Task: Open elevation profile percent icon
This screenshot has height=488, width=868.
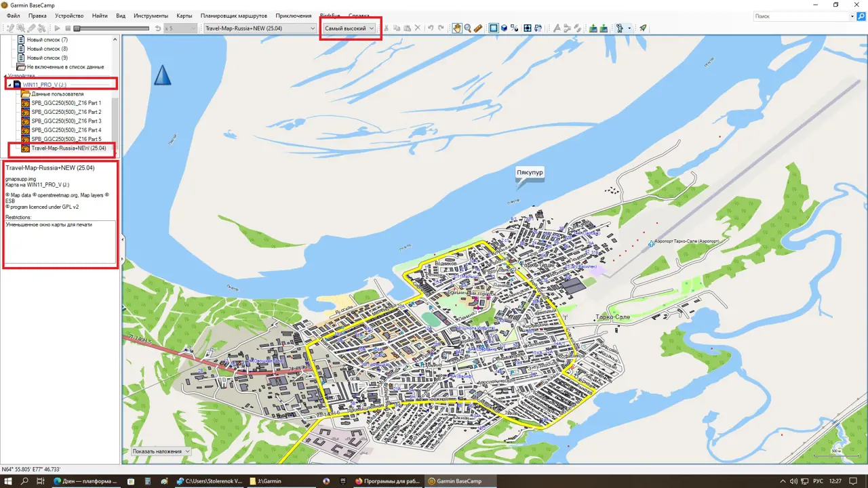Action: pos(514,28)
